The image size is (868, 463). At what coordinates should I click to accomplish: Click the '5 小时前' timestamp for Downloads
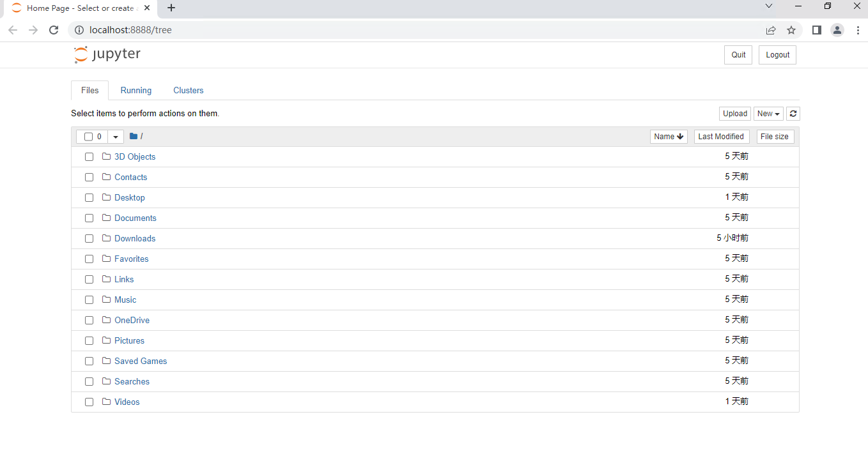click(x=732, y=238)
